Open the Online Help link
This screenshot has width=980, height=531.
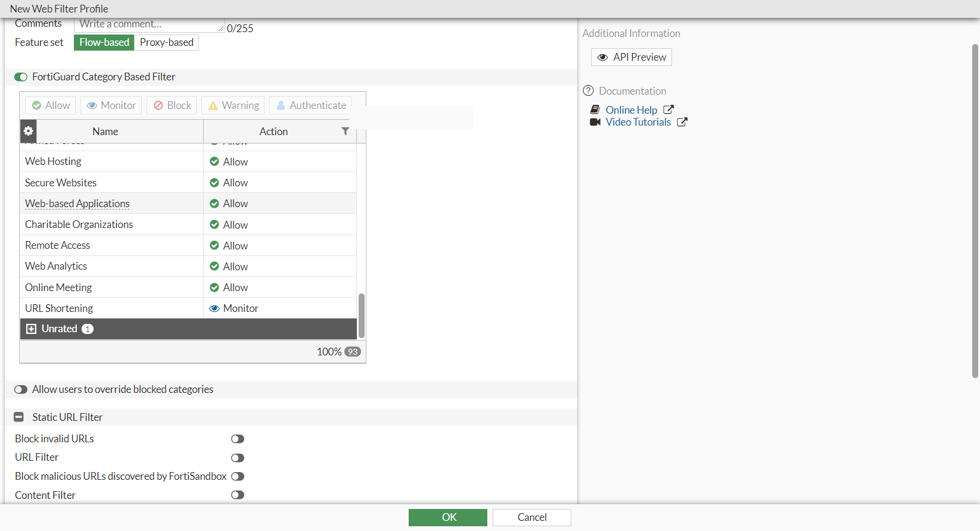click(631, 110)
